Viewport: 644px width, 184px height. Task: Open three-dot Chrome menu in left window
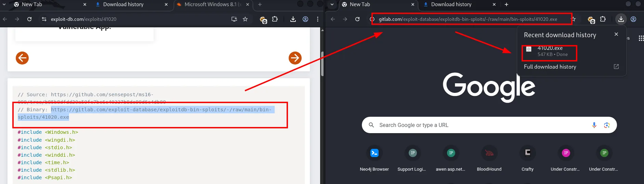318,19
